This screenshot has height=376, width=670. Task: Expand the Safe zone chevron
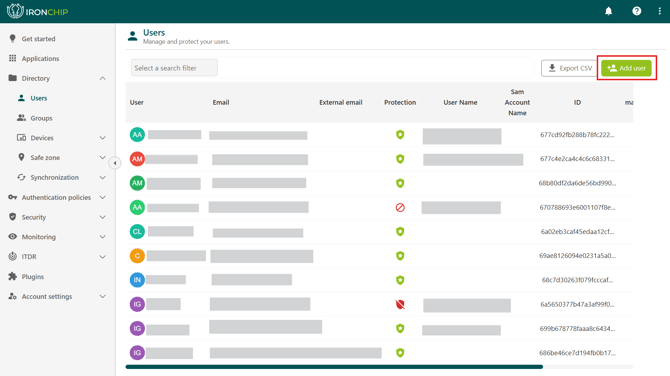click(x=103, y=157)
